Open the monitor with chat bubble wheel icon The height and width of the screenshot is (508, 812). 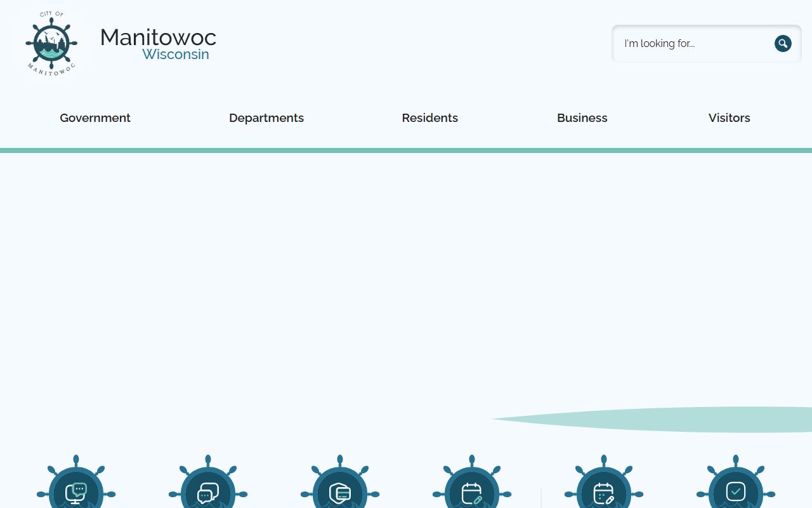[76, 483]
